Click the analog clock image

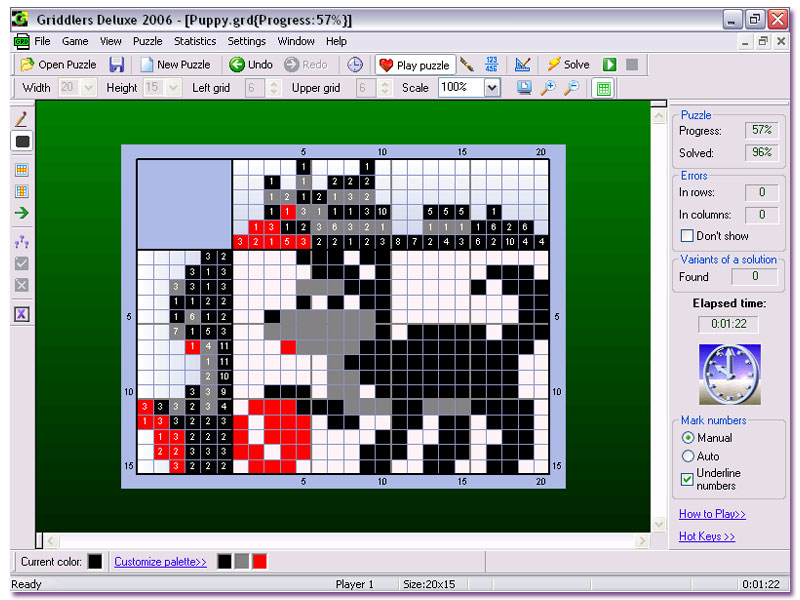point(730,374)
